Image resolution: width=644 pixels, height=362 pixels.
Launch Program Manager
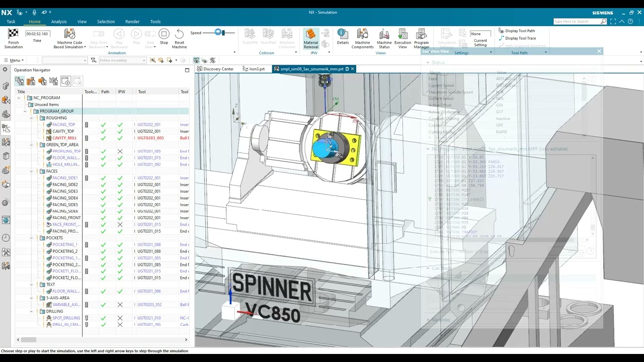[x=421, y=39]
